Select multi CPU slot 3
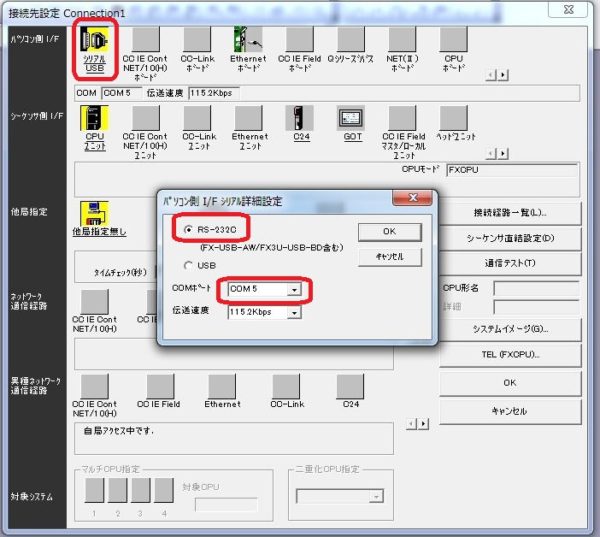Screen dimensions: 600x537 pyautogui.click(x=141, y=490)
